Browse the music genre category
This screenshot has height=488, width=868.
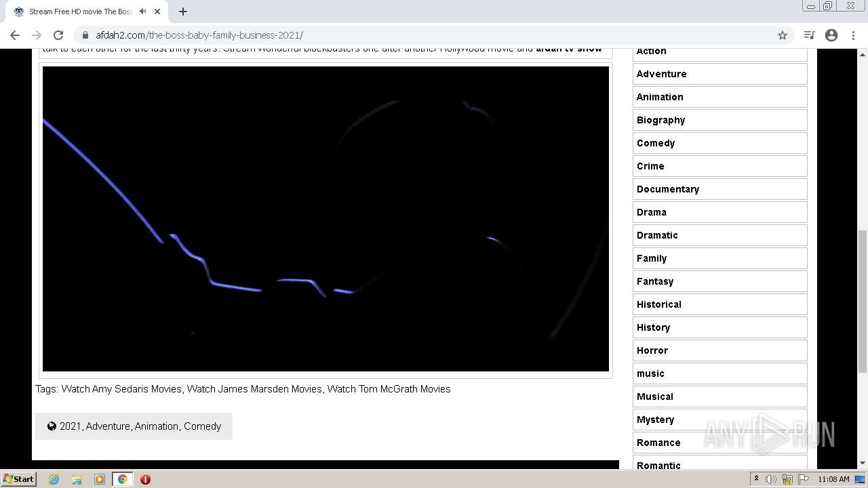pos(720,373)
